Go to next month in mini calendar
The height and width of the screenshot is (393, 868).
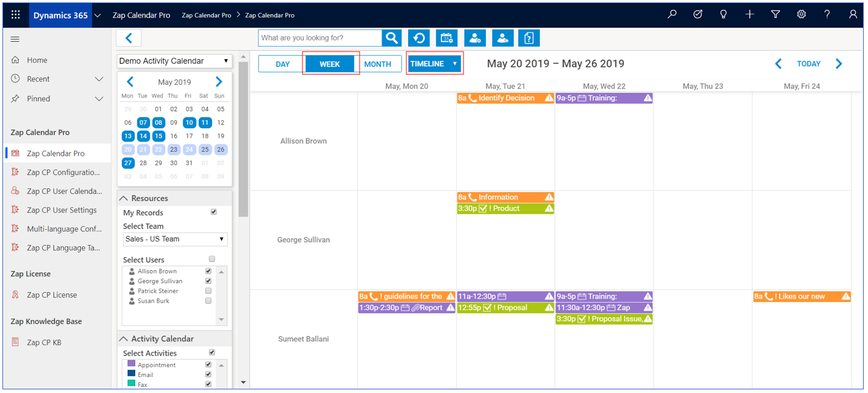pos(219,82)
